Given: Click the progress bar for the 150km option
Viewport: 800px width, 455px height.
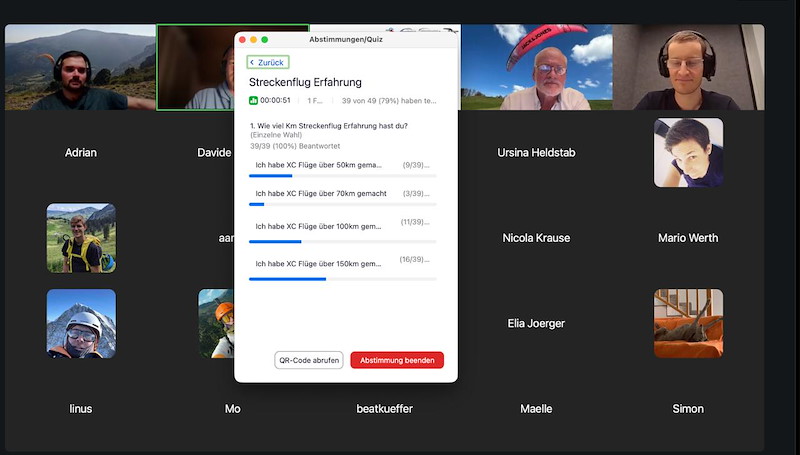Looking at the screenshot, I should (342, 280).
